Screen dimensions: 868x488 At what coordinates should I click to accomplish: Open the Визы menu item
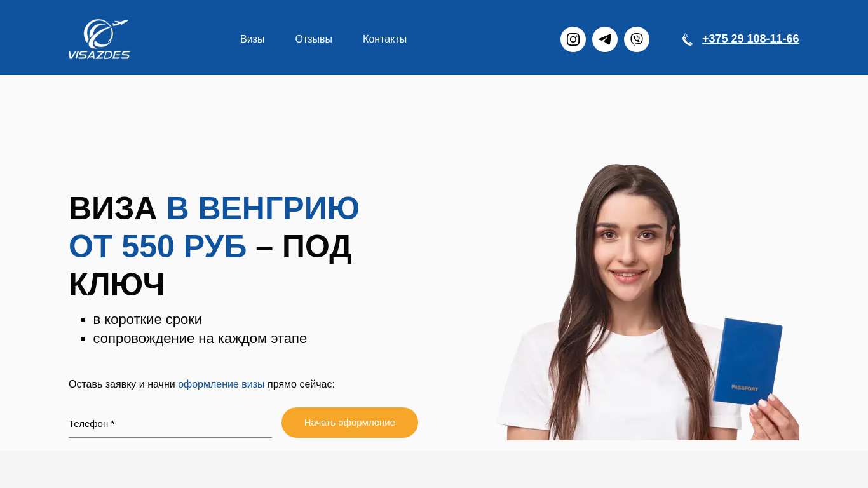tap(252, 39)
